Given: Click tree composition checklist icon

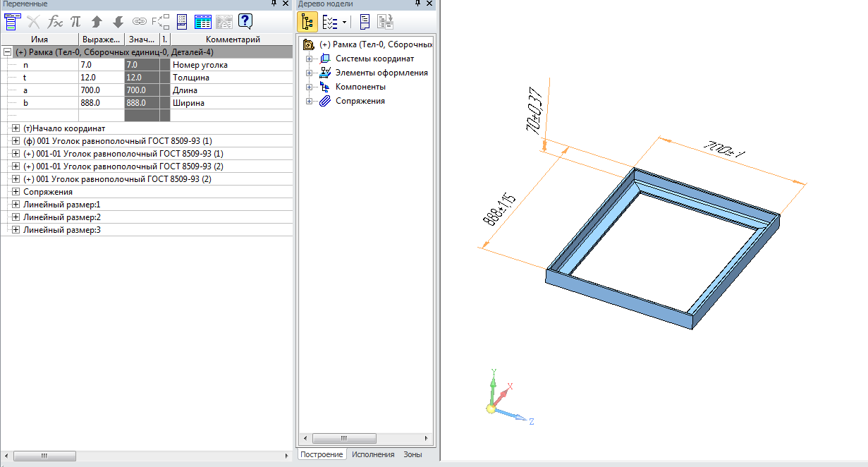Looking at the screenshot, I should coord(330,22).
